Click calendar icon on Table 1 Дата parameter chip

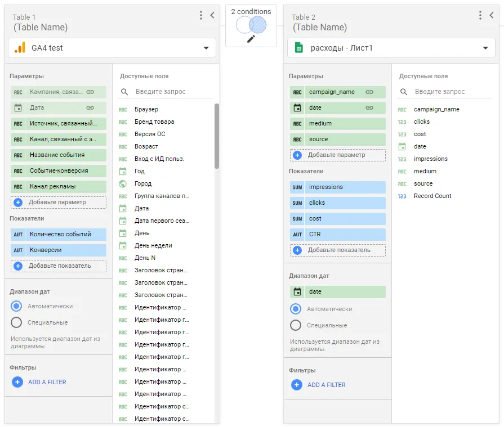click(18, 108)
